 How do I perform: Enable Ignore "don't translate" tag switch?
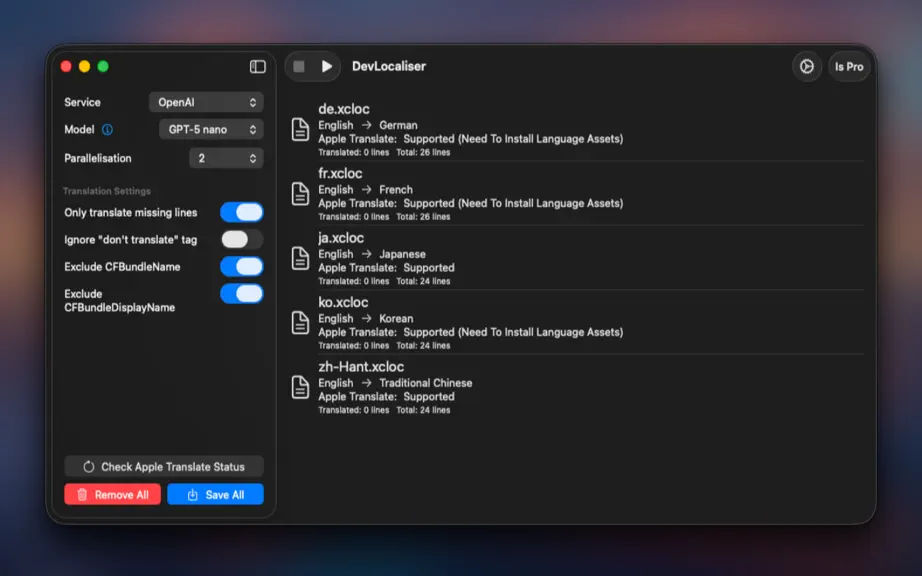tap(242, 239)
